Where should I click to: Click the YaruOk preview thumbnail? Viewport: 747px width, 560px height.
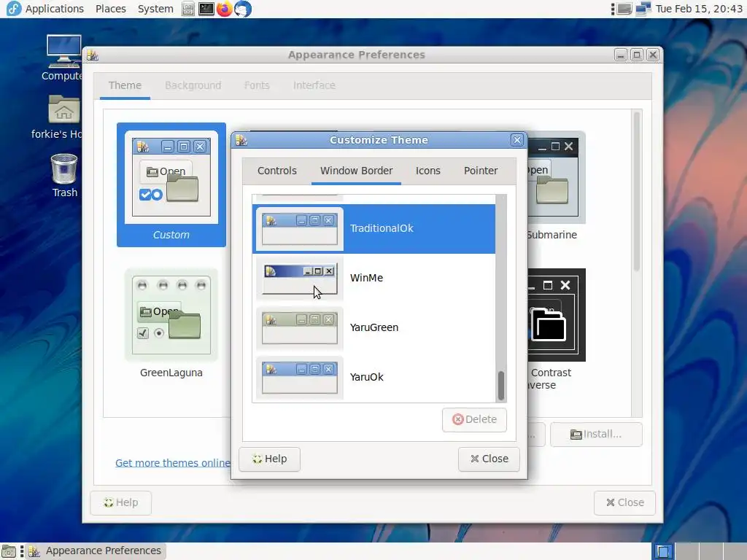pos(300,378)
